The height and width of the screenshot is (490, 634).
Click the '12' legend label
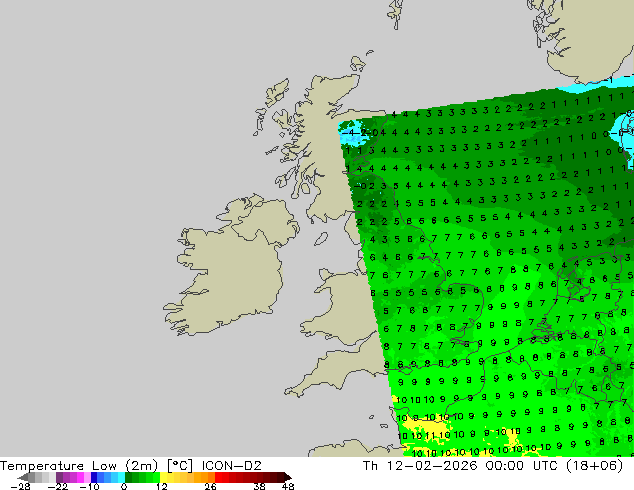coord(162,486)
